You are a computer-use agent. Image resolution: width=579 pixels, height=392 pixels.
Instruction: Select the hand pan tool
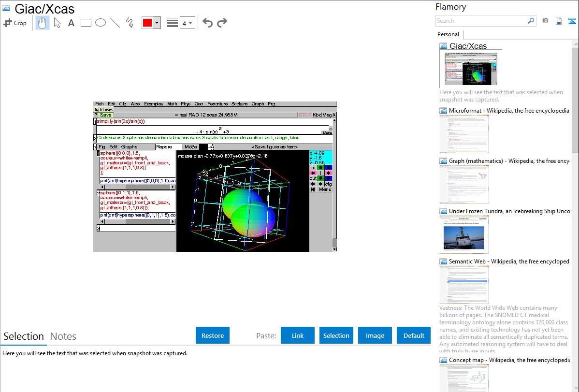coord(42,23)
